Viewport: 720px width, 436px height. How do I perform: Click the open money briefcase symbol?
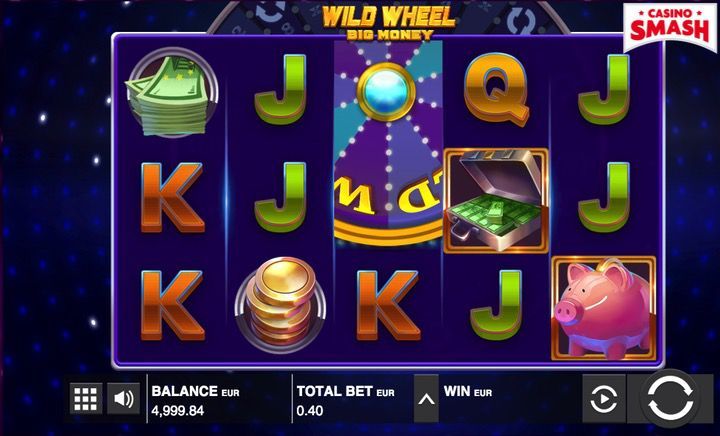point(496,200)
